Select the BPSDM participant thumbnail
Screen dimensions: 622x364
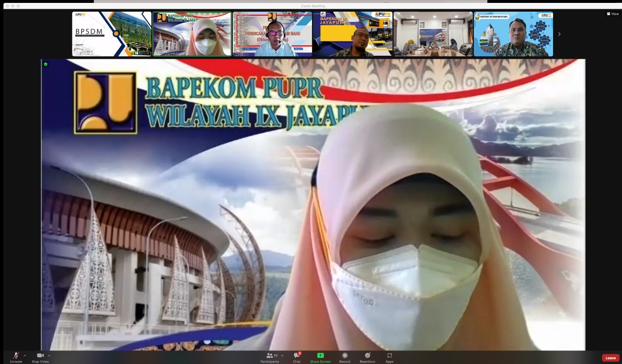(112, 34)
